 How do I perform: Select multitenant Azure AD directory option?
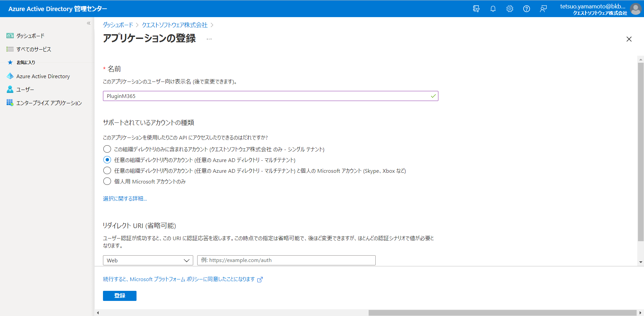107,160
